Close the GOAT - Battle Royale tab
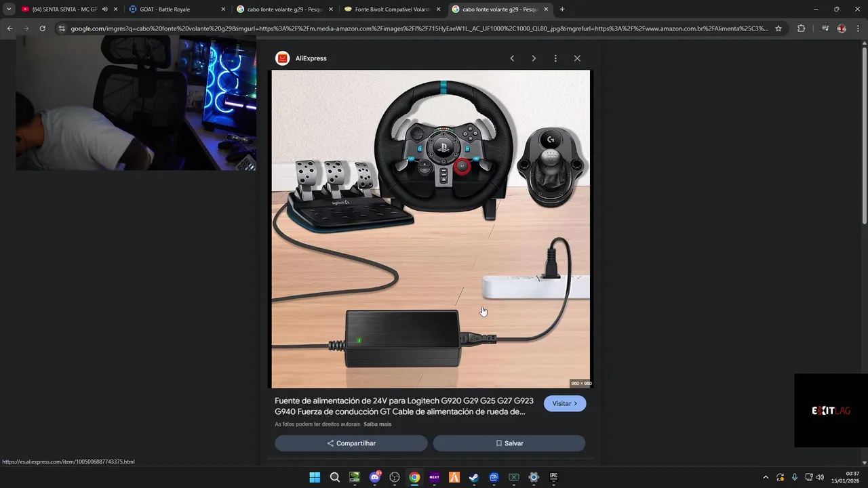The width and height of the screenshot is (868, 488). (x=223, y=9)
